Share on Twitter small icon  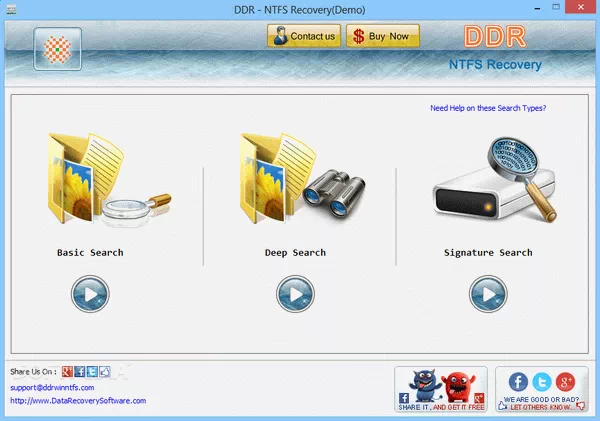[x=92, y=371]
